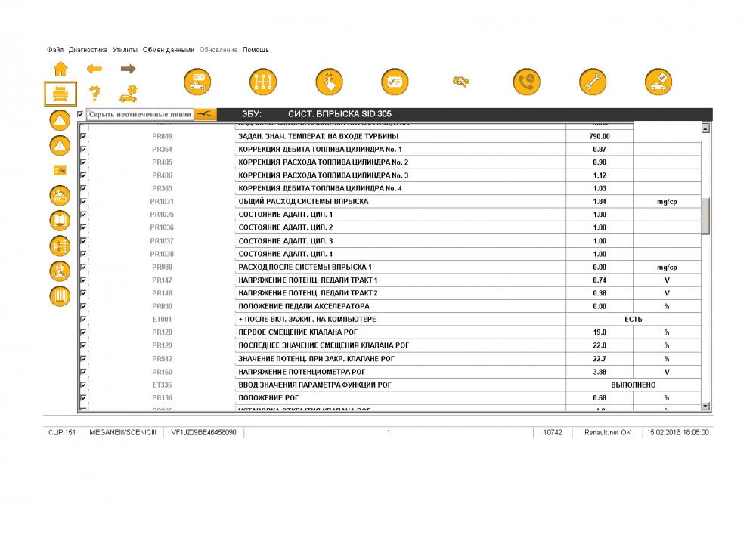Select 'НАПРЯЖЕНИЕ ПОТЕНЦИОМЕТРА РОГ' row text
The width and height of the screenshot is (756, 535).
tap(302, 372)
